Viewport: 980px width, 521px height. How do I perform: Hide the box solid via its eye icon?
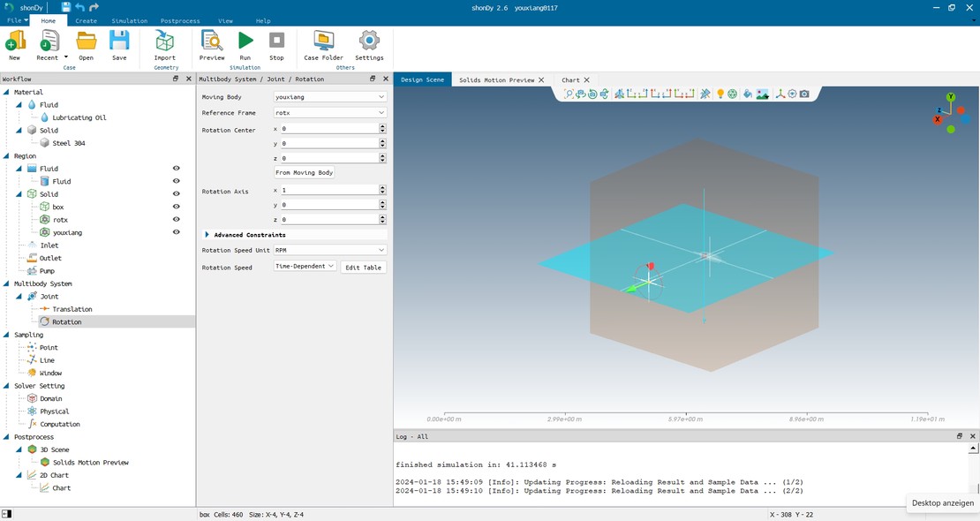point(177,207)
